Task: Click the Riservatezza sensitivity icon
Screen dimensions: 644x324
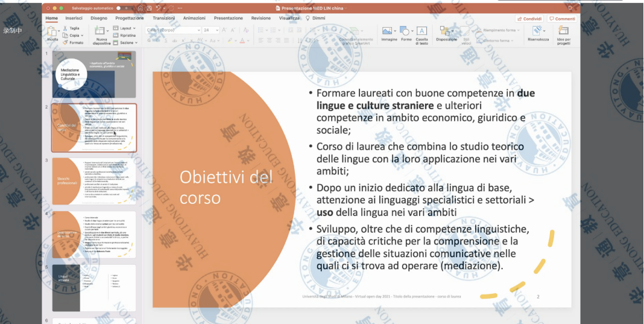Action: pos(537,31)
